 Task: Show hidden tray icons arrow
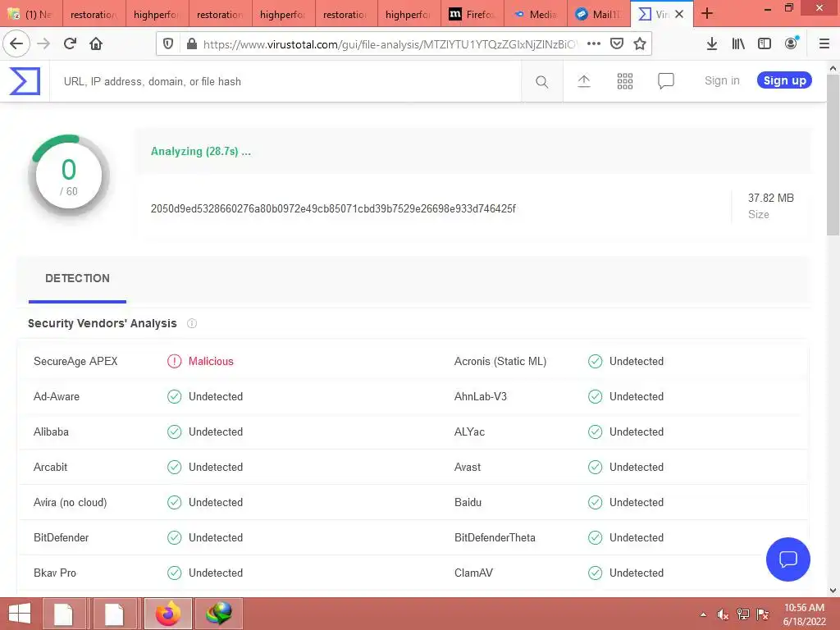coord(703,614)
